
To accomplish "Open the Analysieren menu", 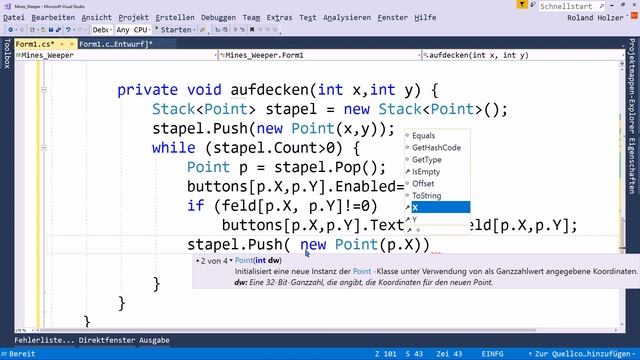I will click(347, 18).
